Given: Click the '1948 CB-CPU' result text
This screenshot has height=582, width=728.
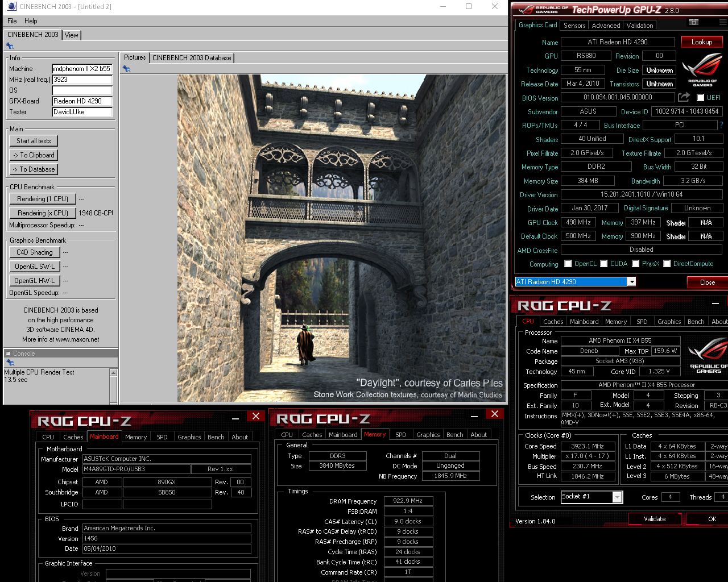Looking at the screenshot, I should pyautogui.click(x=96, y=213).
